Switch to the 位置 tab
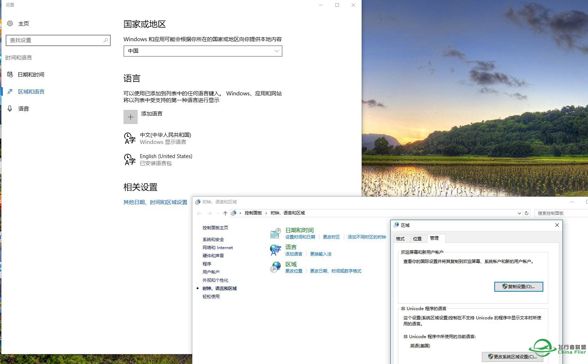 [418, 239]
